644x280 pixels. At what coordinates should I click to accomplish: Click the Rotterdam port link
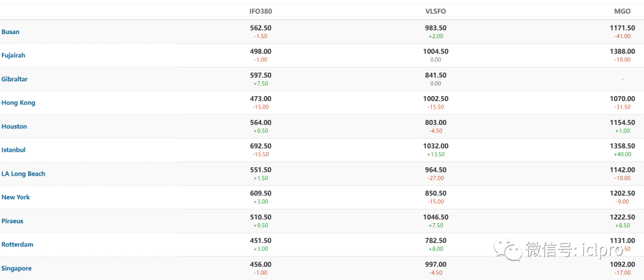click(17, 245)
